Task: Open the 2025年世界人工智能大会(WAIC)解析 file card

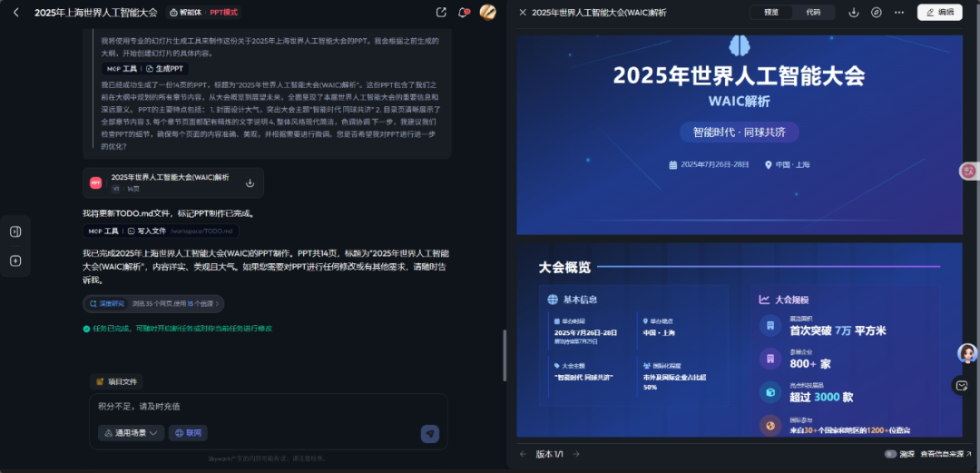Action: coord(173,182)
